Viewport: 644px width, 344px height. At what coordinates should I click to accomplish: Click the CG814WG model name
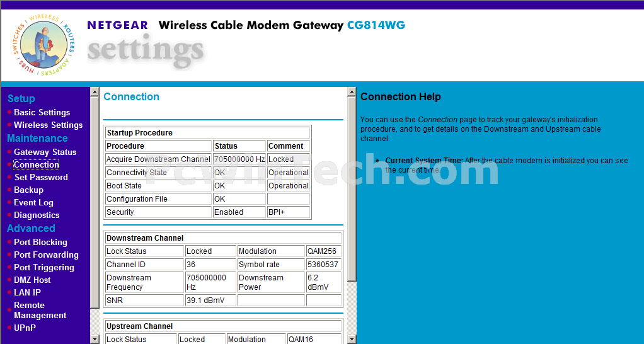click(x=376, y=25)
